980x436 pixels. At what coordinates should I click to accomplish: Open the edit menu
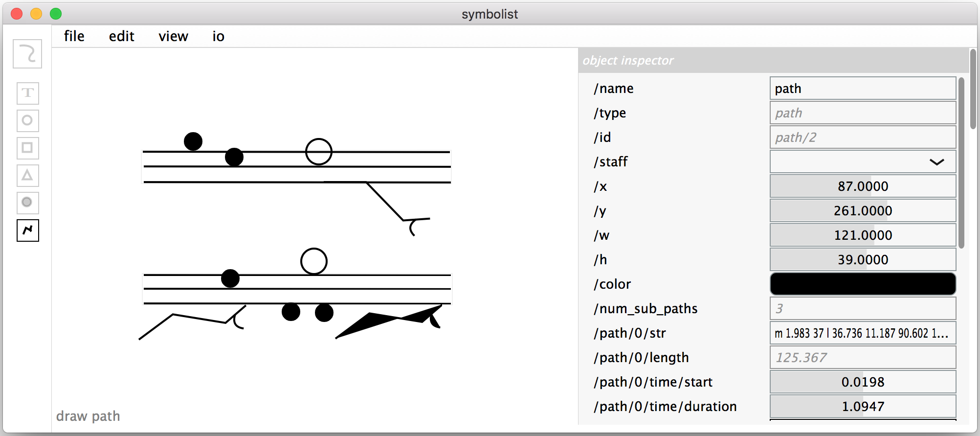pos(121,36)
